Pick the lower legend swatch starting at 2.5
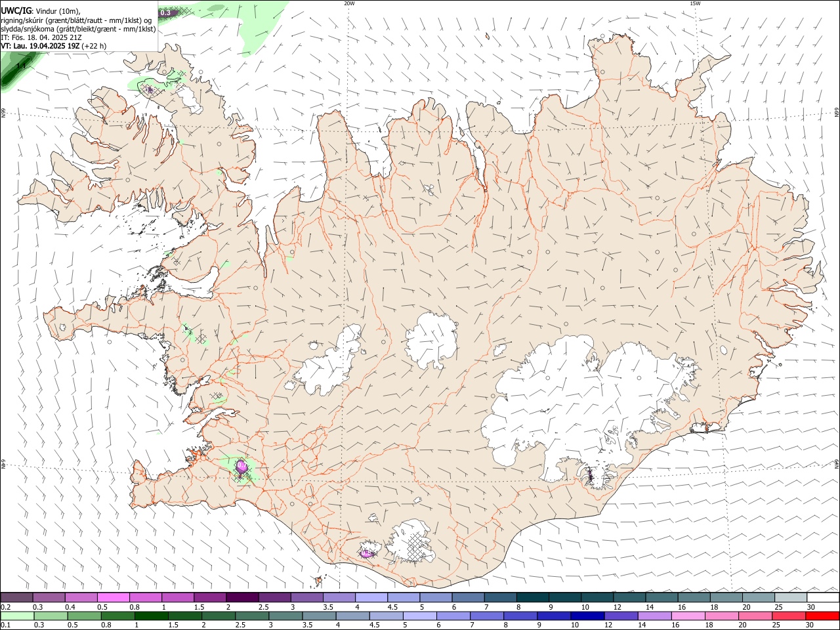 (x=251, y=616)
